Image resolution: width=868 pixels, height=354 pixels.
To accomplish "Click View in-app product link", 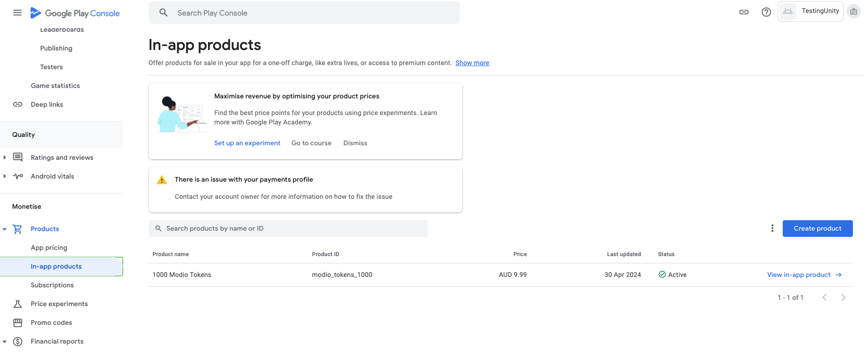I will tap(799, 274).
